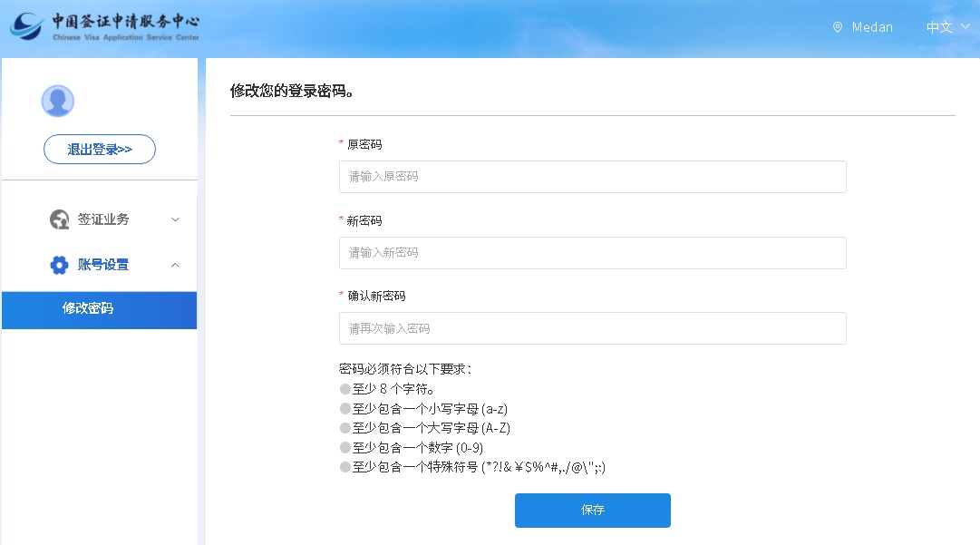This screenshot has height=545, width=980.
Task: Click the gear icon for 账号设置
Action: pyautogui.click(x=60, y=265)
